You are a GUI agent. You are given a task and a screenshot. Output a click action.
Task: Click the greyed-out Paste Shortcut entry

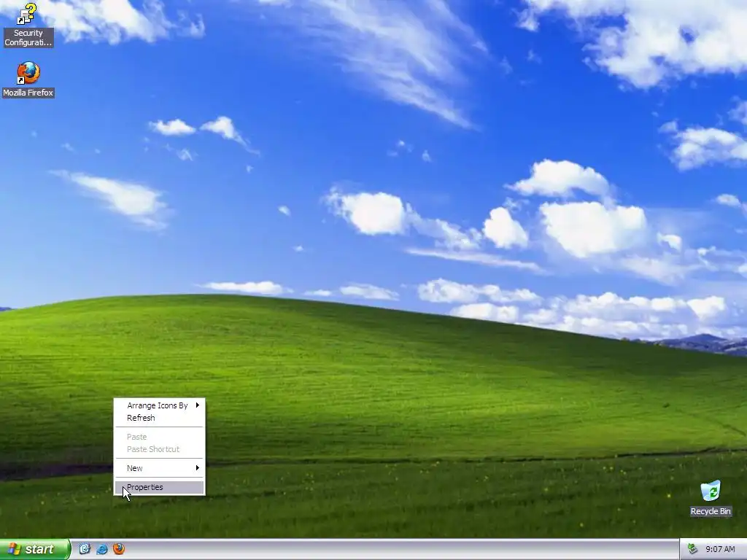pos(159,449)
